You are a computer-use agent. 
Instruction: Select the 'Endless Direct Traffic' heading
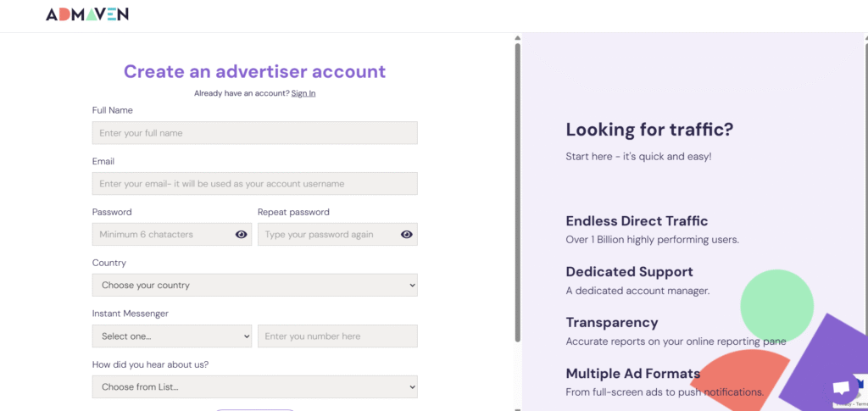point(637,221)
